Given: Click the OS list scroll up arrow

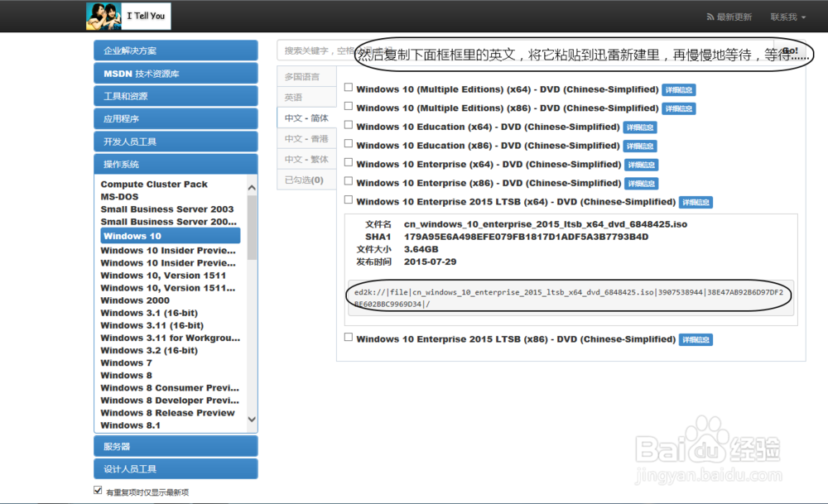Looking at the screenshot, I should (252, 188).
